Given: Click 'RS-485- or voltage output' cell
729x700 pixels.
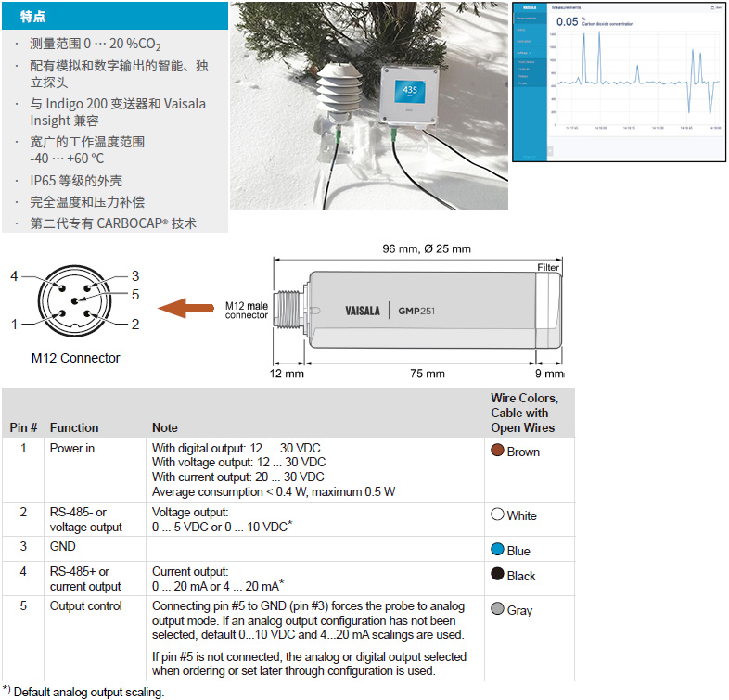Looking at the screenshot, I should [x=86, y=519].
